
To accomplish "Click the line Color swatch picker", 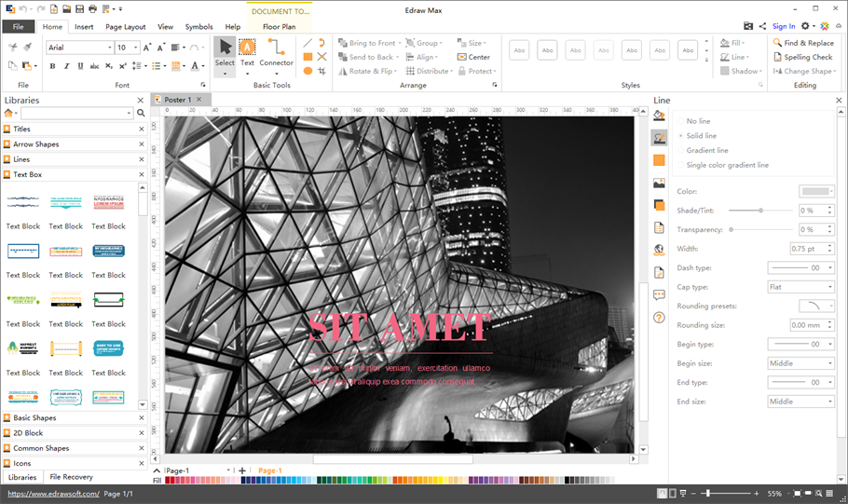I will point(816,191).
